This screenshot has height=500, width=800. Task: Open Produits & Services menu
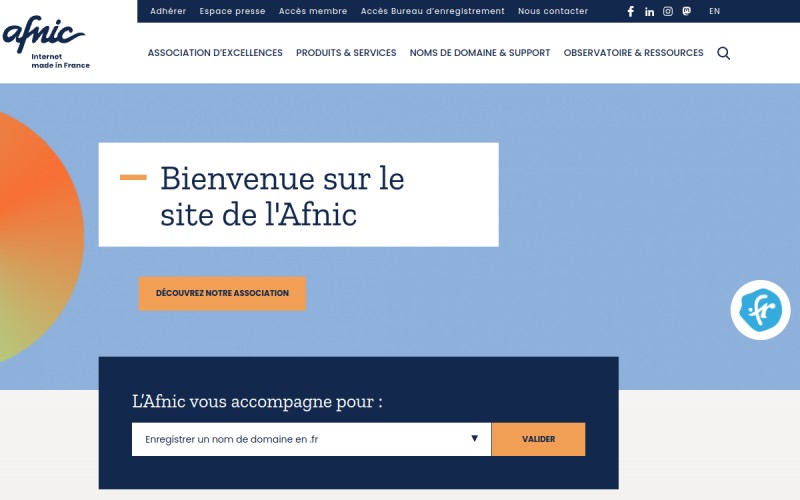[346, 53]
